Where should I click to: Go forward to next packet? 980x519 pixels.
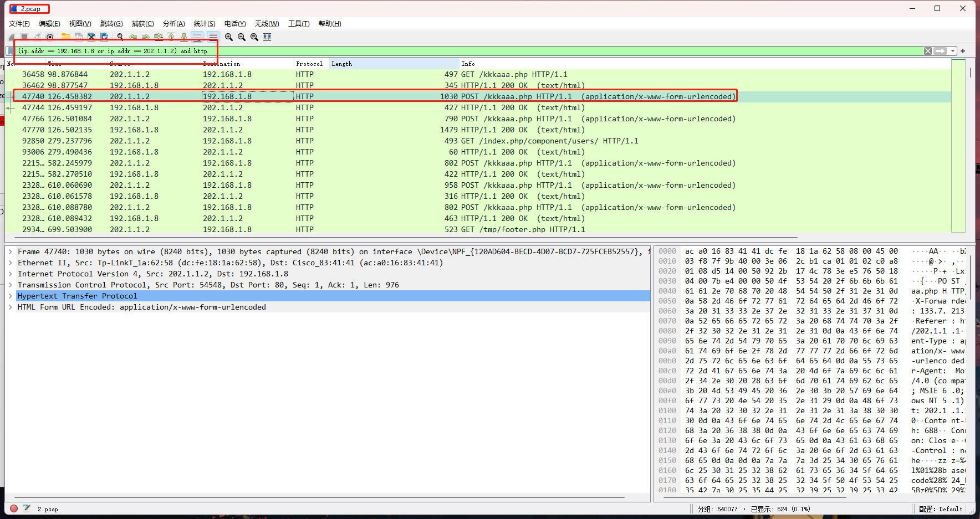click(x=146, y=37)
